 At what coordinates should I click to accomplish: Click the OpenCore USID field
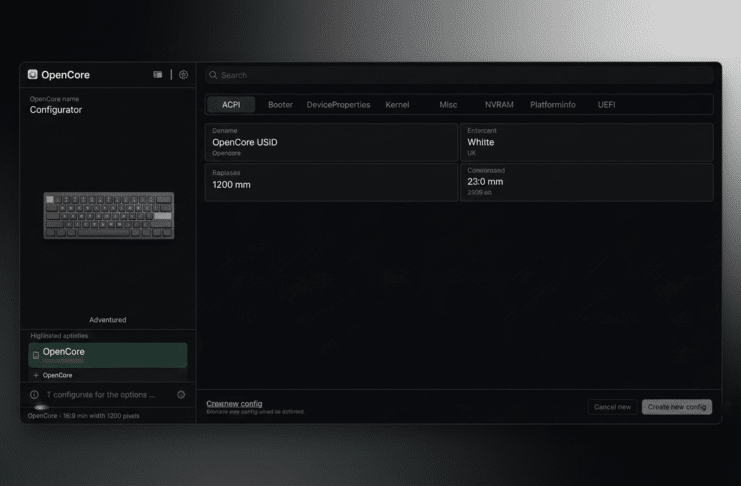pyautogui.click(x=331, y=142)
